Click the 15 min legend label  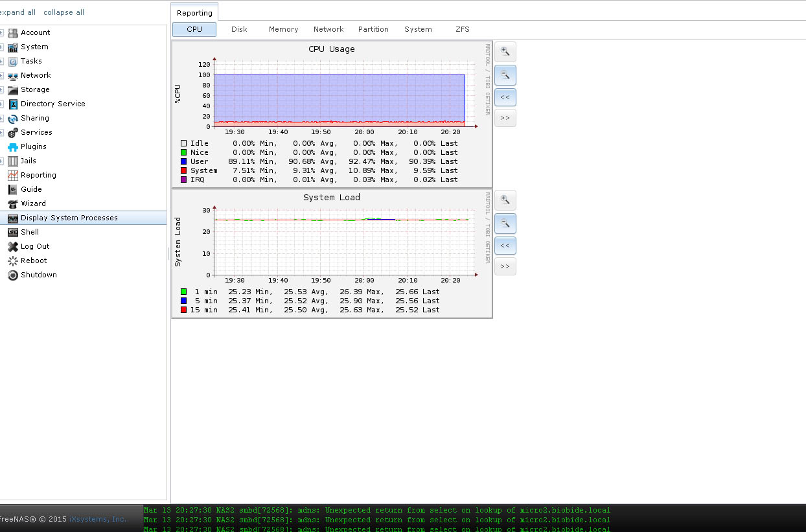pyautogui.click(x=204, y=310)
